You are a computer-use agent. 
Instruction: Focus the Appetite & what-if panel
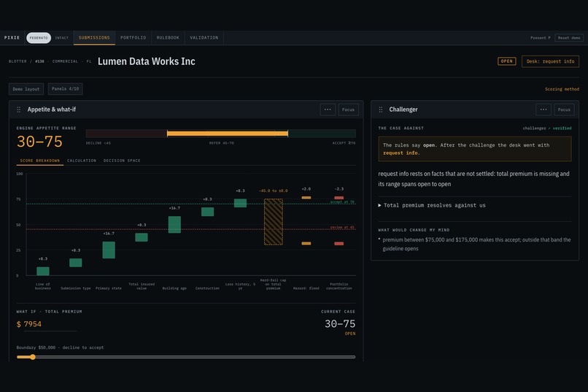coord(349,109)
